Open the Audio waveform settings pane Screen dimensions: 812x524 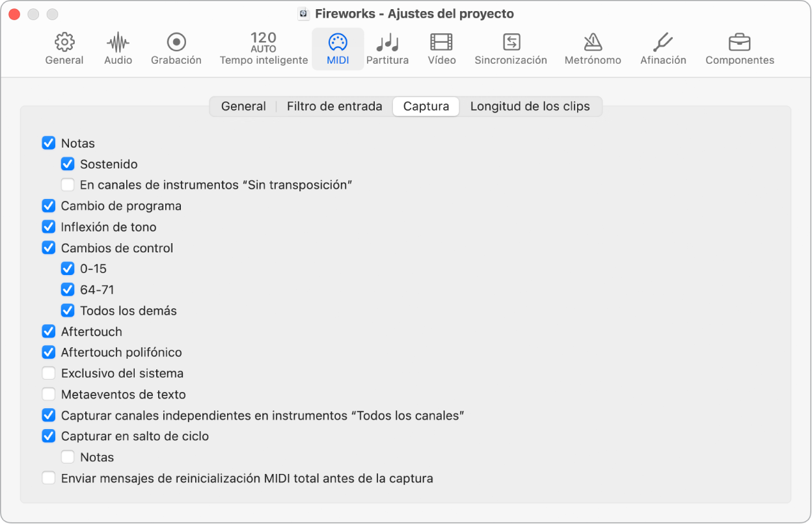[118, 43]
